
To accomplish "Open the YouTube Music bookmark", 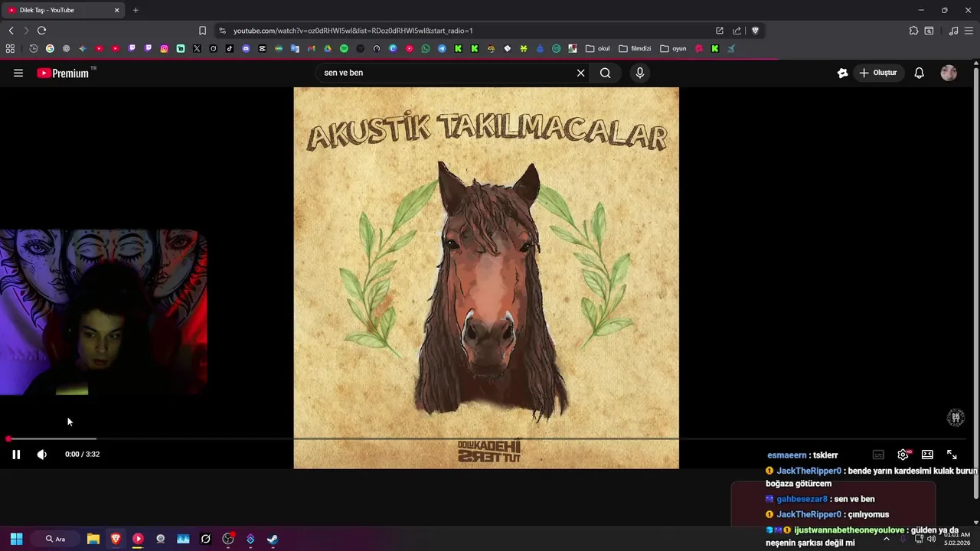I will point(410,48).
